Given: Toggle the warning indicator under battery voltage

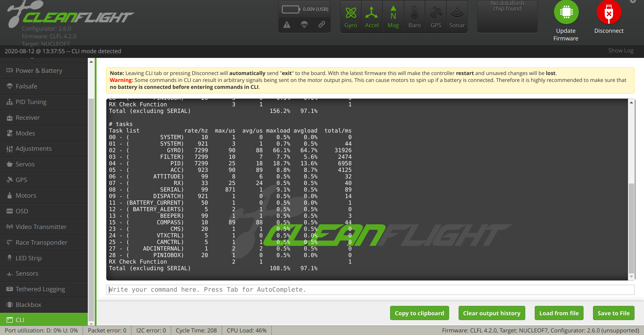Looking at the screenshot, I should (x=287, y=25).
